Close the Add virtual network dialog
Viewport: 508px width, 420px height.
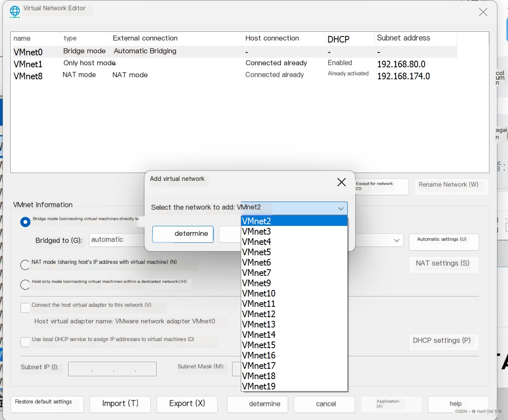pos(341,182)
